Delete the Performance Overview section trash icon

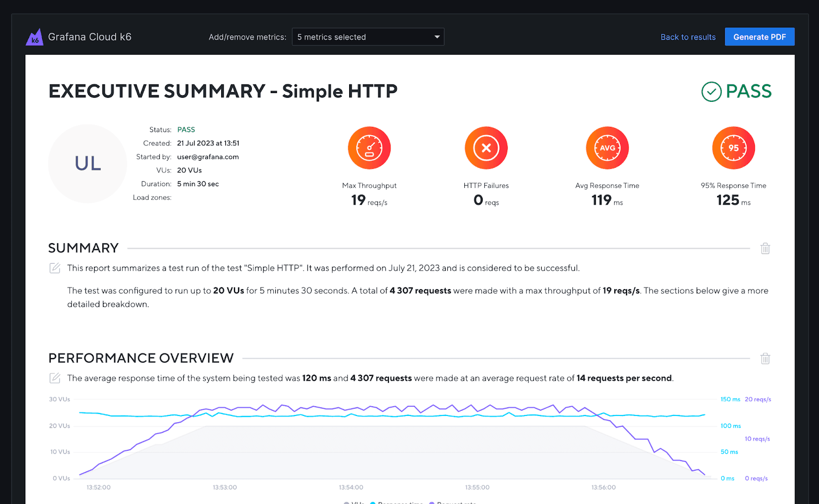(x=765, y=359)
